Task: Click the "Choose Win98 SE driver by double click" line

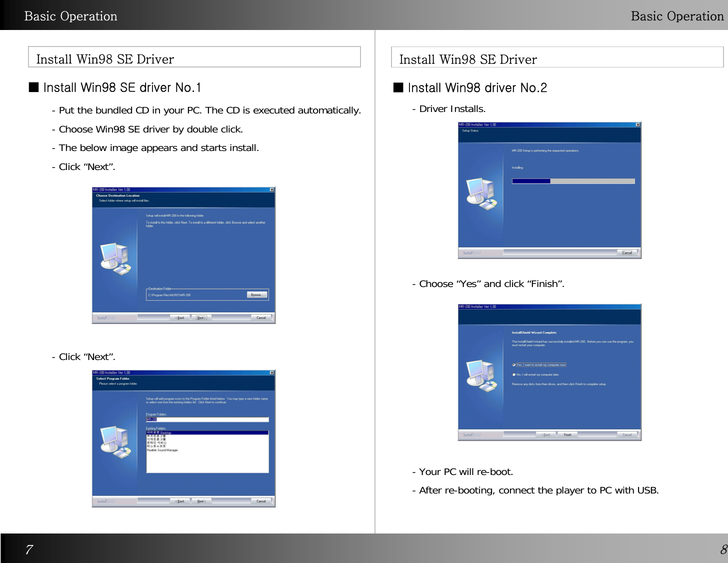Action: point(147,129)
